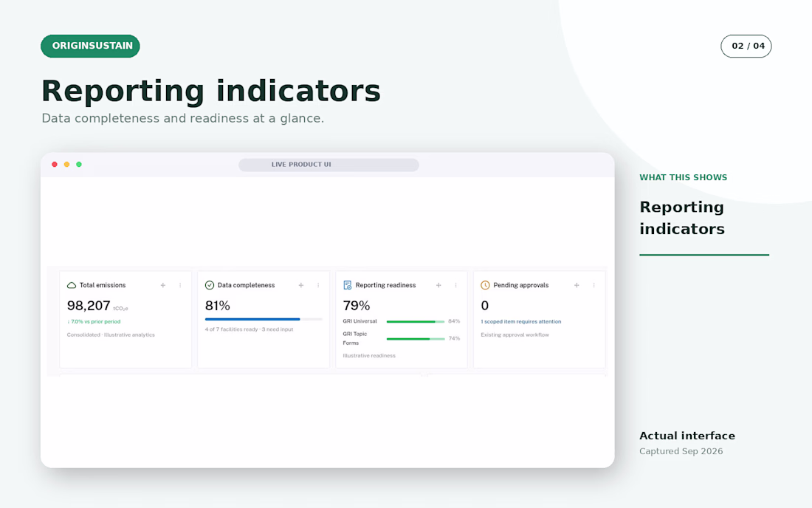
Task: Click the 84% readiness value
Action: (454, 322)
